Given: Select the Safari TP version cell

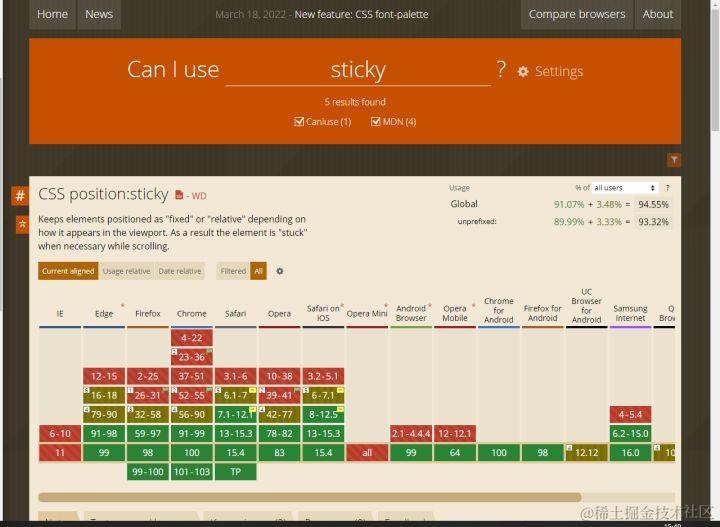Looking at the screenshot, I should point(236,471).
